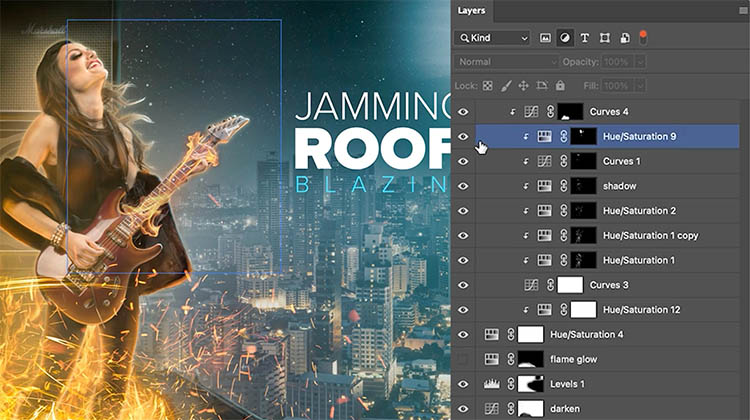Filter for shape layers icon
The image size is (750, 420).
click(x=605, y=38)
